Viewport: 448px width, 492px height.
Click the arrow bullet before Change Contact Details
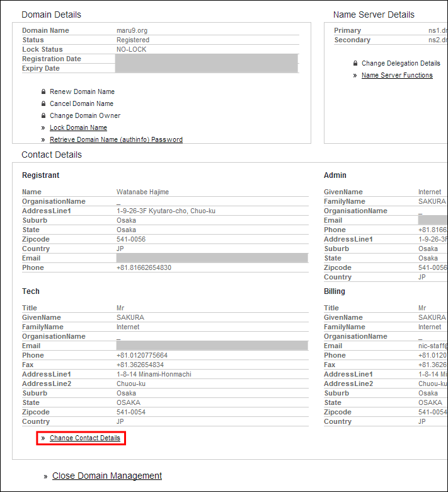click(x=43, y=438)
